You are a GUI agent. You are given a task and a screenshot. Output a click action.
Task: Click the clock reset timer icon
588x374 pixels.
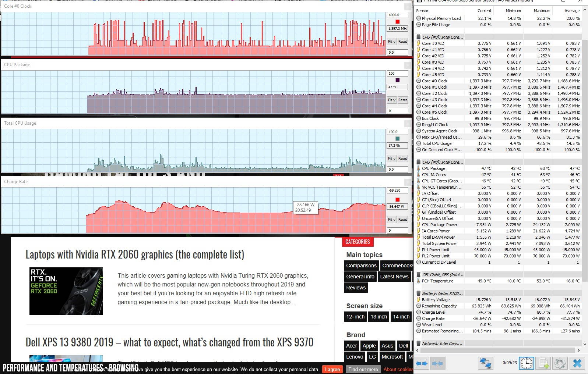(526, 363)
